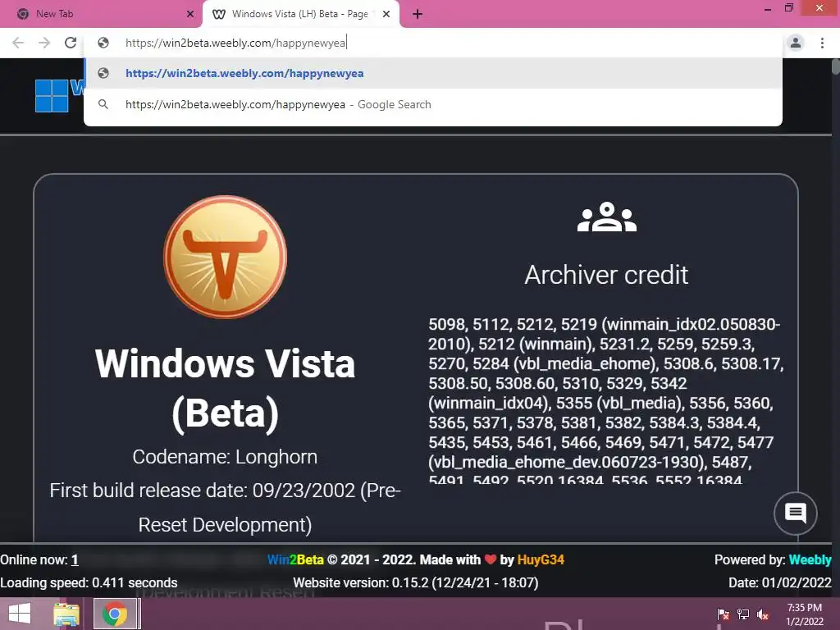
Task: Restore down the Chrome window
Action: point(789,8)
